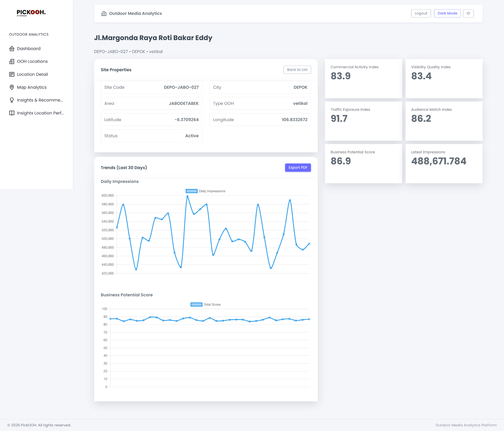
Task: Select the Map Analytics pin icon
Action: tap(12, 87)
